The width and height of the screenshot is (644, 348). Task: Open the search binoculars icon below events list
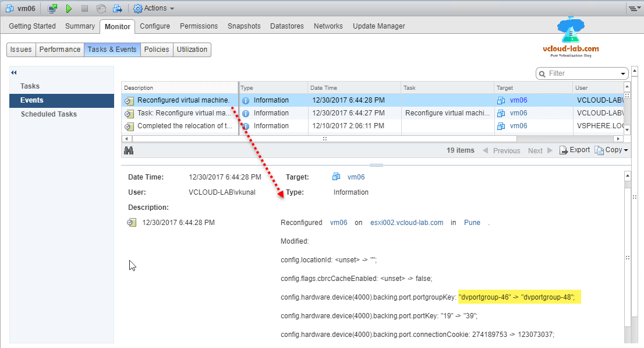[128, 150]
